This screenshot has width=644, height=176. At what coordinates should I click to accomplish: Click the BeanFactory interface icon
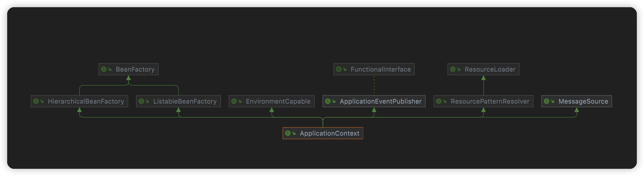[x=104, y=69]
